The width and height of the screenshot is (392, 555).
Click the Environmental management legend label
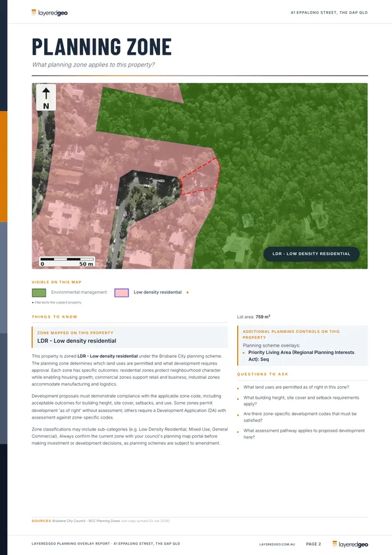[79, 293]
